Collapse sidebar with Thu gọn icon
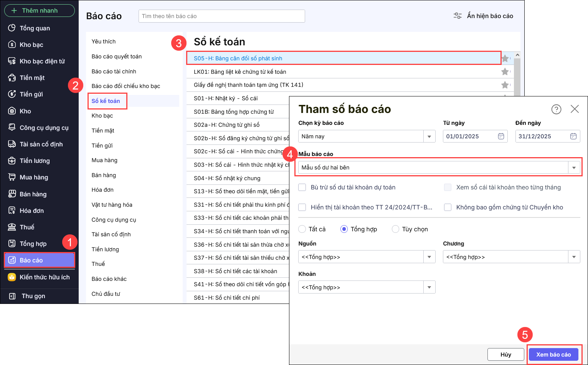This screenshot has height=365, width=588. pos(12,296)
